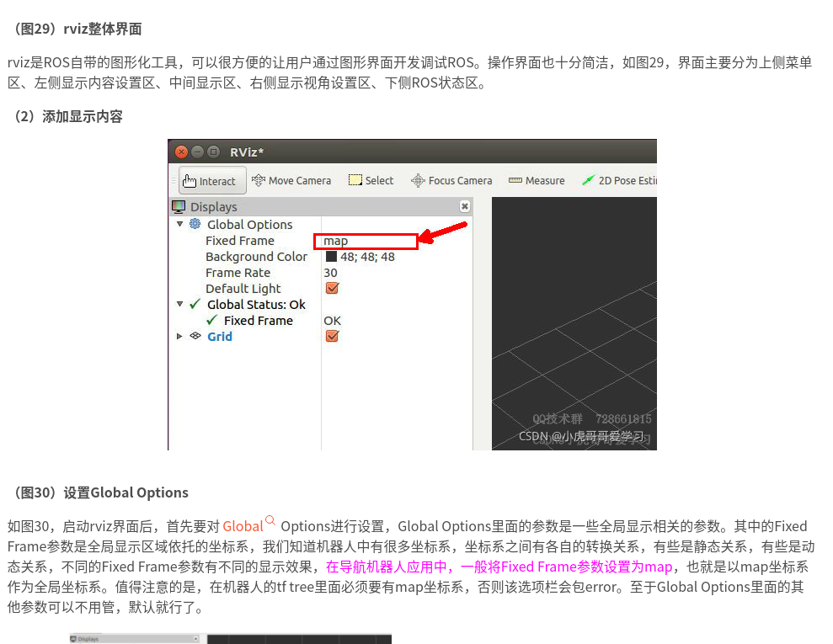This screenshot has height=644, width=833.
Task: Select the Fixed Frame status row
Action: click(259, 321)
